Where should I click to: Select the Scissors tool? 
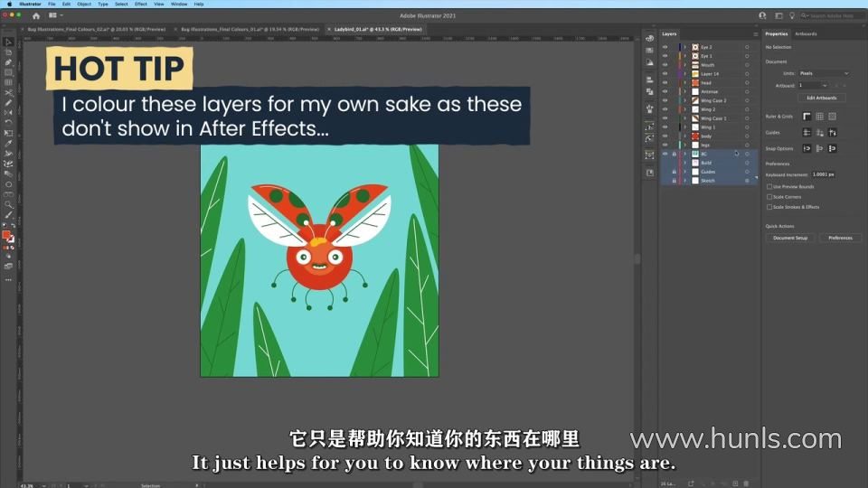pos(8,93)
